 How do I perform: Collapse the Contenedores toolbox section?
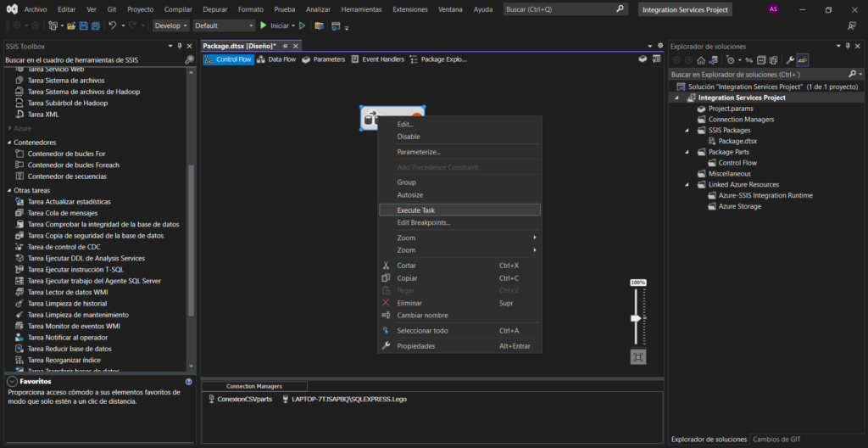[9, 143]
